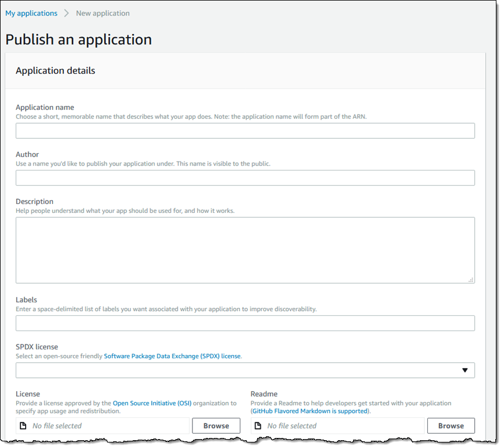This screenshot has height=448, width=502.
Task: Open the SPDX license dropdown arrow
Action: tap(465, 371)
